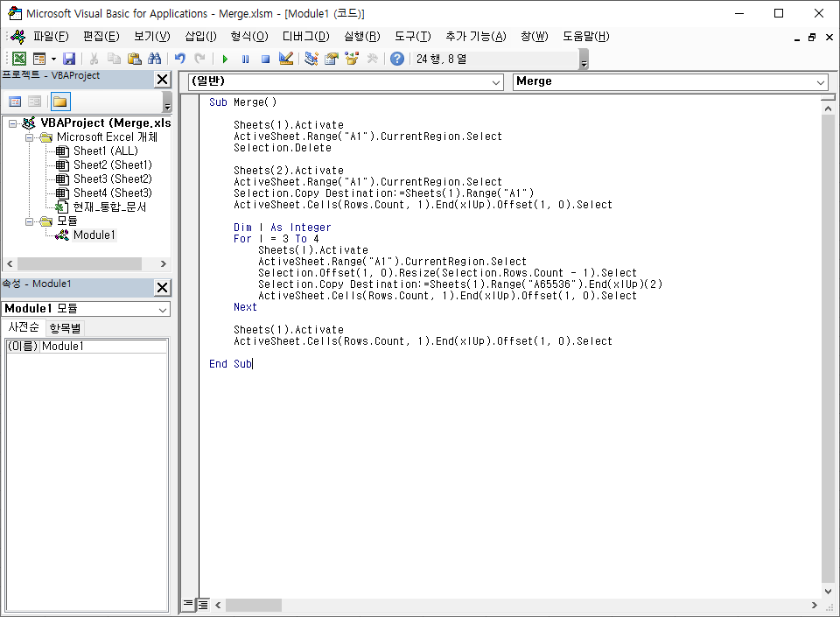The width and height of the screenshot is (840, 617).
Task: Collapse the 모듈 folder node
Action: pyautogui.click(x=30, y=221)
